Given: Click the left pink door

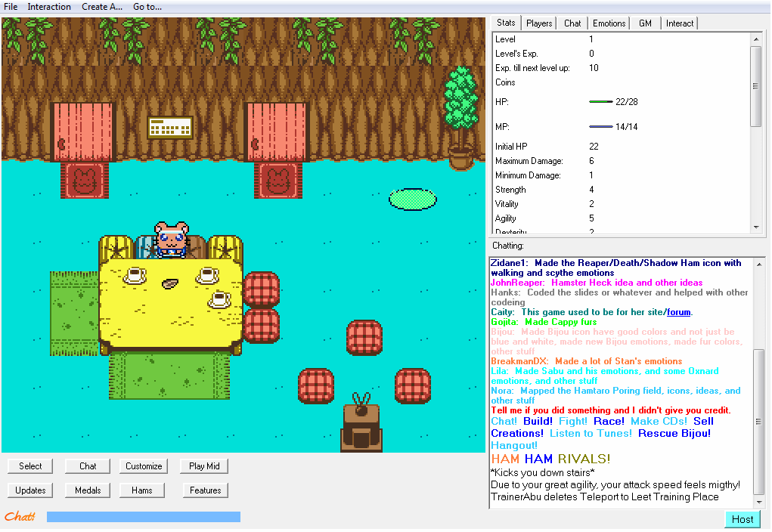Looking at the screenshot, I should [82, 131].
